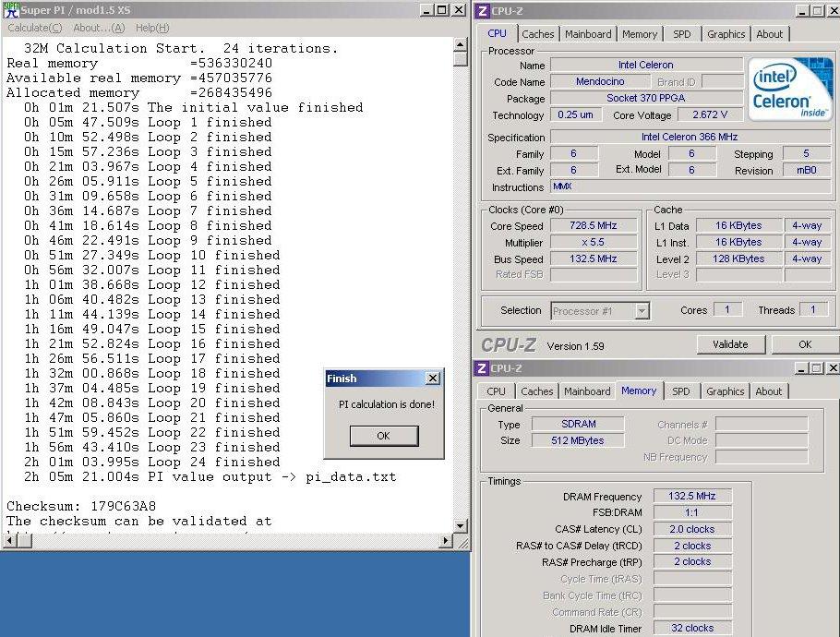Screen dimensions: 840x637
Task: Open Mainboard tab in lower CPU-Z window
Action: coord(587,391)
